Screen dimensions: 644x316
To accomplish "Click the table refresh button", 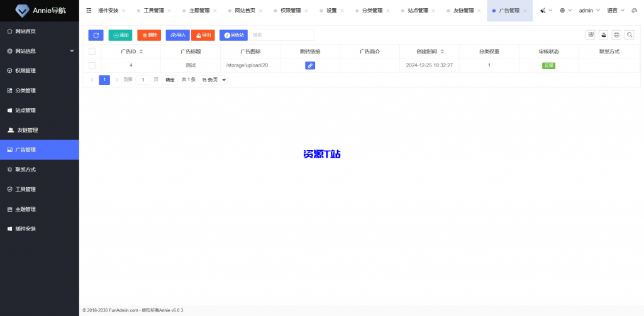I will click(96, 35).
